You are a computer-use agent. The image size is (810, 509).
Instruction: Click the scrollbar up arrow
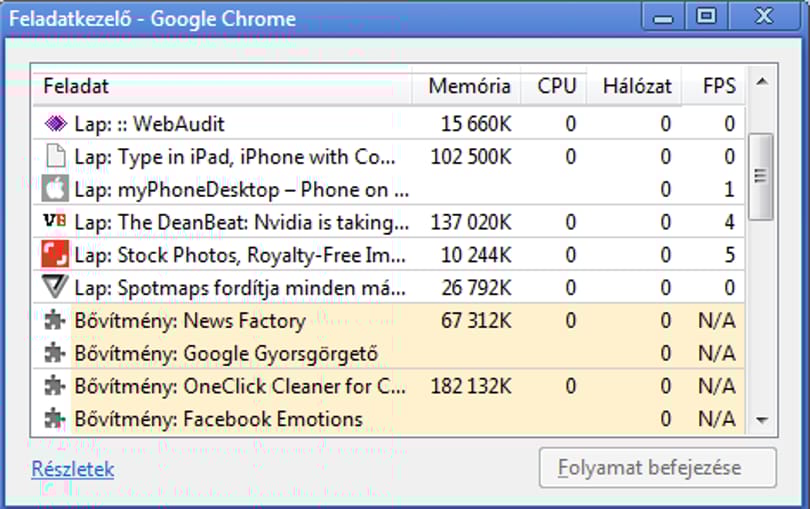click(x=761, y=82)
